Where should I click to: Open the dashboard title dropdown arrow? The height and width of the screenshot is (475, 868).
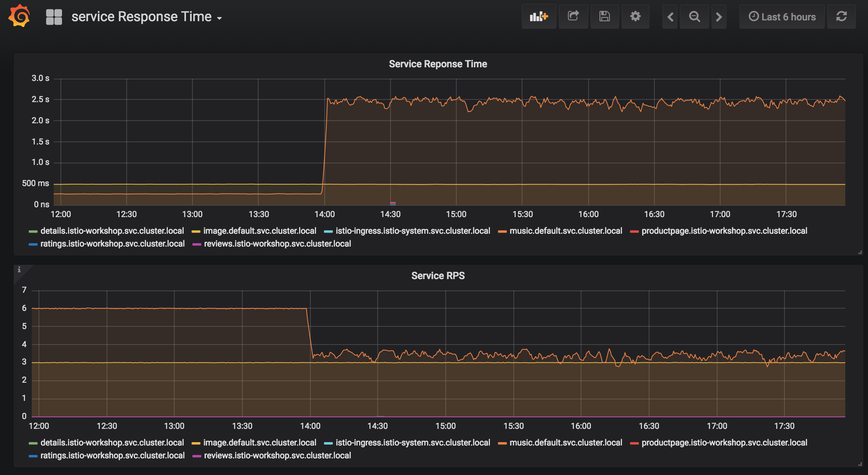point(220,18)
